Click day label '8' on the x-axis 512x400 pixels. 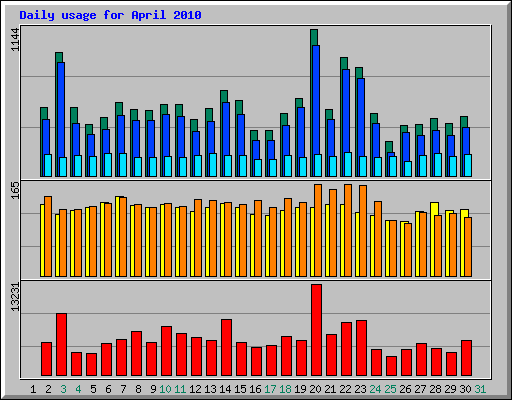point(138,389)
